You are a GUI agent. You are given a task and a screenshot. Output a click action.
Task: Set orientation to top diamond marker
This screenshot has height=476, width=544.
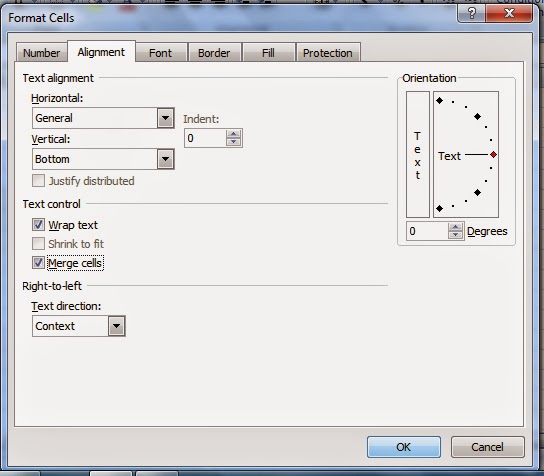click(x=440, y=101)
